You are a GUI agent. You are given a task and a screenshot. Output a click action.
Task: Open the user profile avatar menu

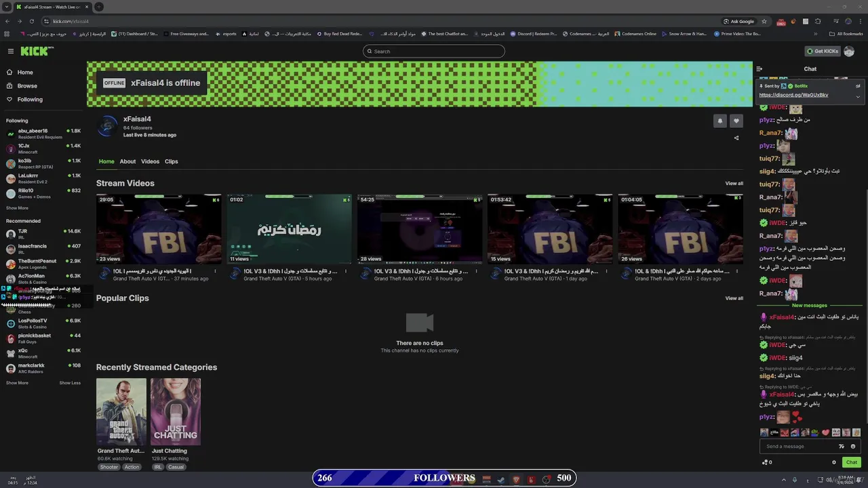(x=850, y=52)
